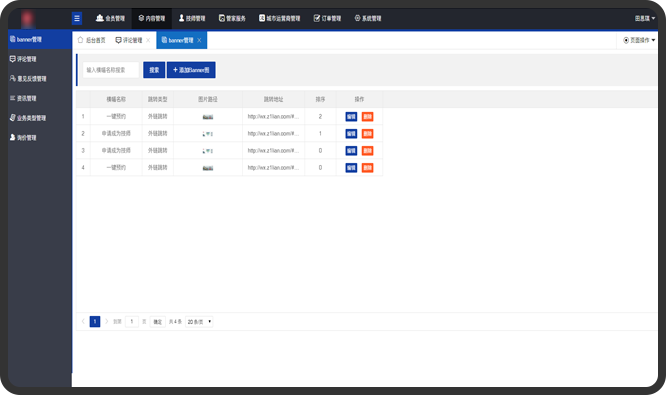Open the image thumbnail in row 4
Screen dimensions: 666x395
208,168
